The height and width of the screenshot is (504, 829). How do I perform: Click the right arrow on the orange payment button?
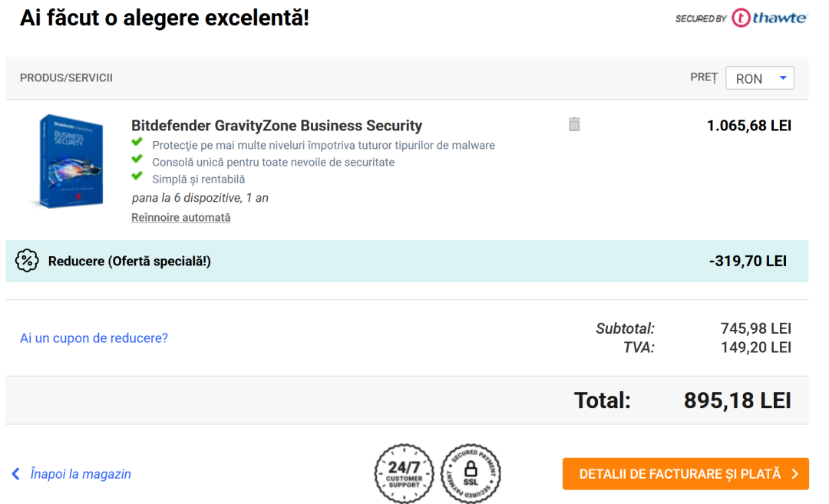tap(794, 474)
